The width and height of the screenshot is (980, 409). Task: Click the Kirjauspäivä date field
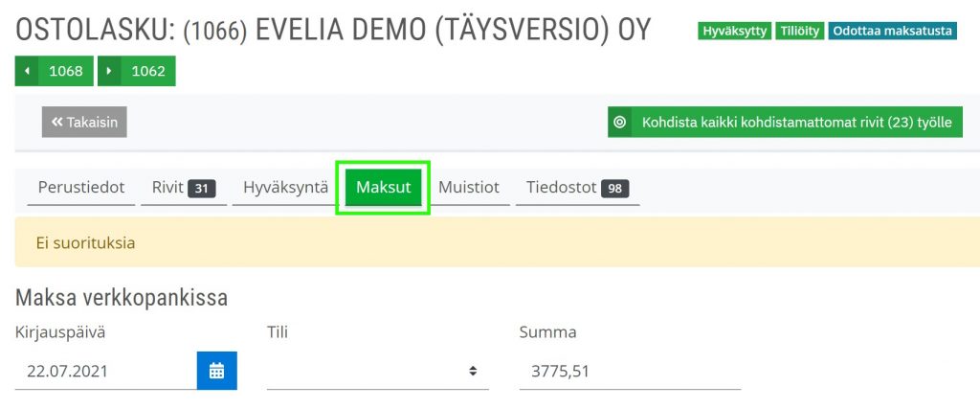106,371
